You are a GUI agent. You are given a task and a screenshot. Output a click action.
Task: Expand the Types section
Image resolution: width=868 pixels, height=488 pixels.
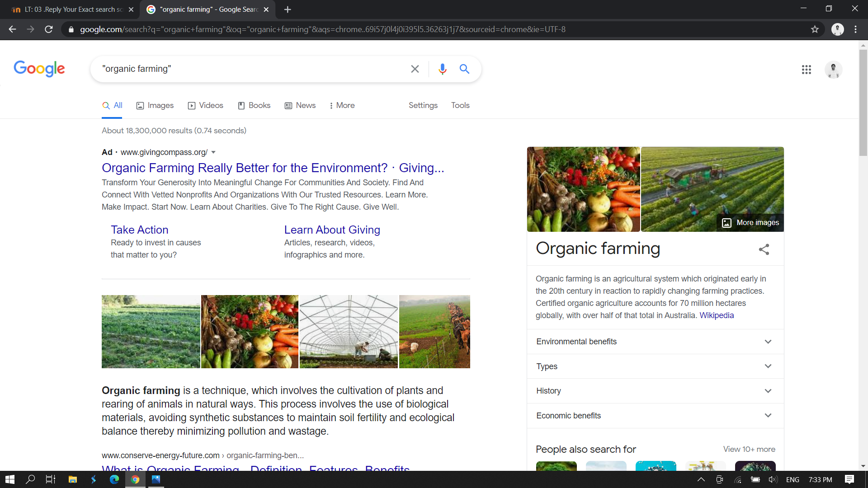[x=655, y=366]
